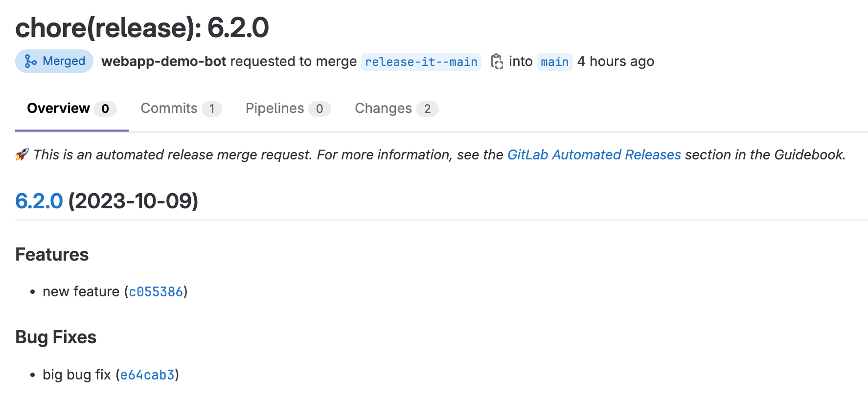Click the merge icon in Merged badge
Viewport: 868px width, 399px height.
click(x=30, y=62)
